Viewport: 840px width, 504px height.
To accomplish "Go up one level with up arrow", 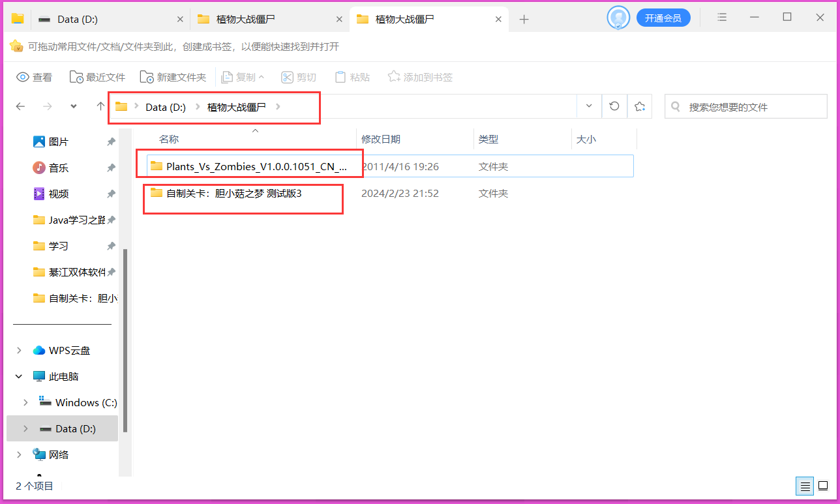I will point(100,106).
